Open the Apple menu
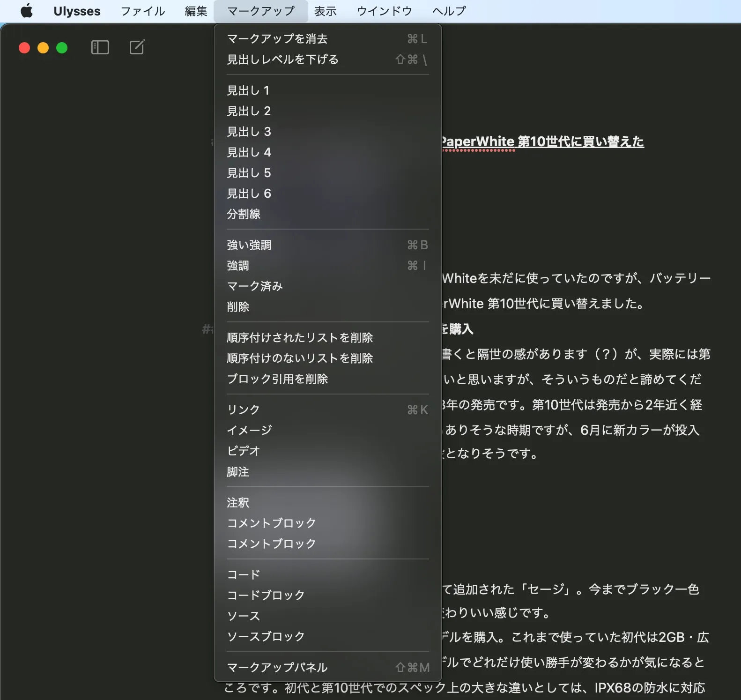741x700 pixels. click(27, 11)
